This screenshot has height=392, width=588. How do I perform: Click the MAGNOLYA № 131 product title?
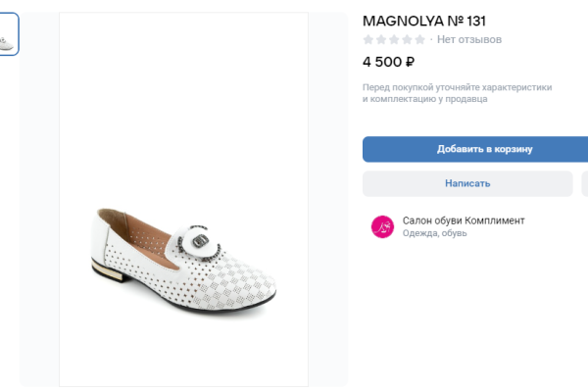[x=424, y=20]
